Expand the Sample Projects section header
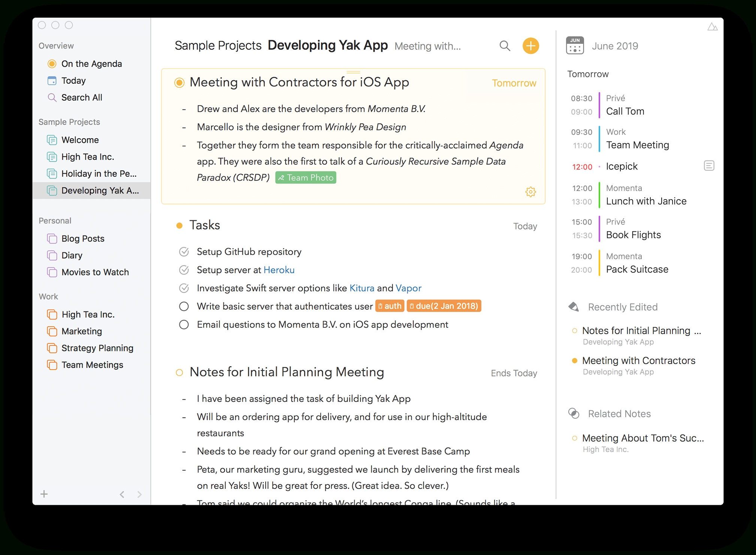The height and width of the screenshot is (555, 756). [x=69, y=121]
